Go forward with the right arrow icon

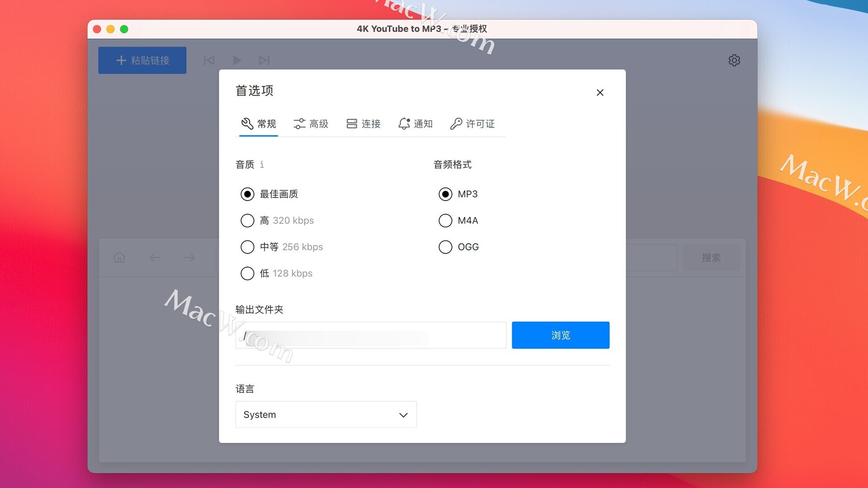tap(189, 258)
